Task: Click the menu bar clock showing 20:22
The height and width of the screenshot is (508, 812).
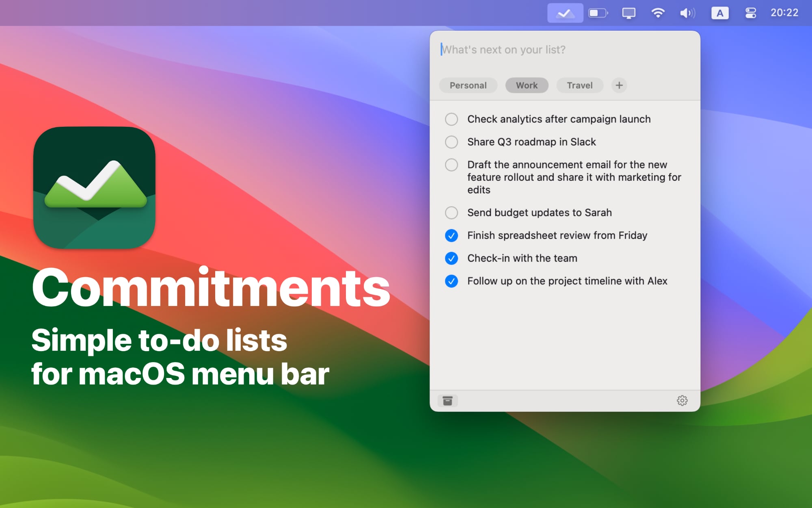Action: click(x=784, y=13)
